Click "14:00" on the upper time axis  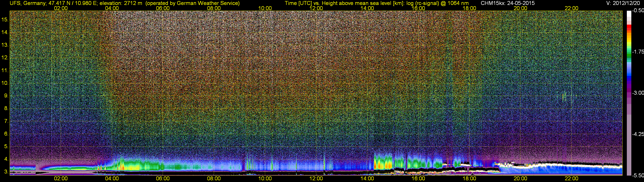pyautogui.click(x=367, y=8)
